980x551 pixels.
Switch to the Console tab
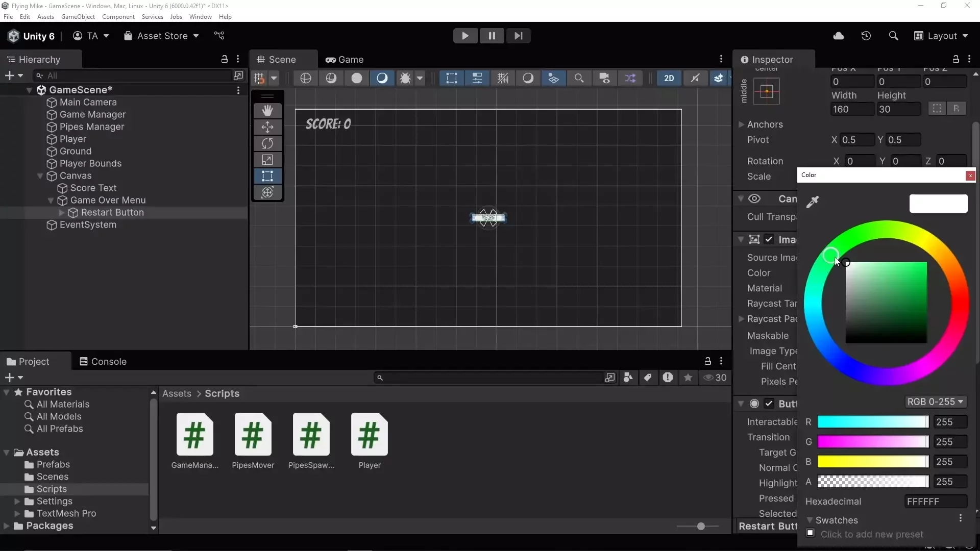point(103,361)
